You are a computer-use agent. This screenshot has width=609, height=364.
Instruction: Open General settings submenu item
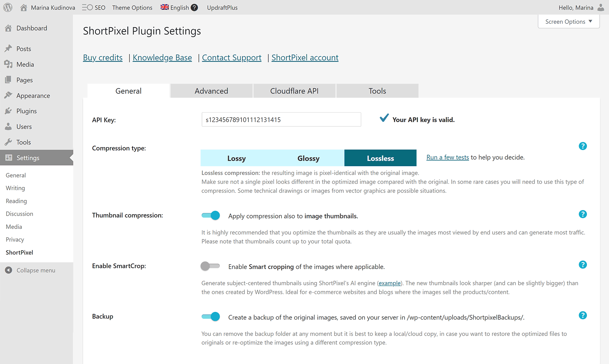tap(16, 175)
